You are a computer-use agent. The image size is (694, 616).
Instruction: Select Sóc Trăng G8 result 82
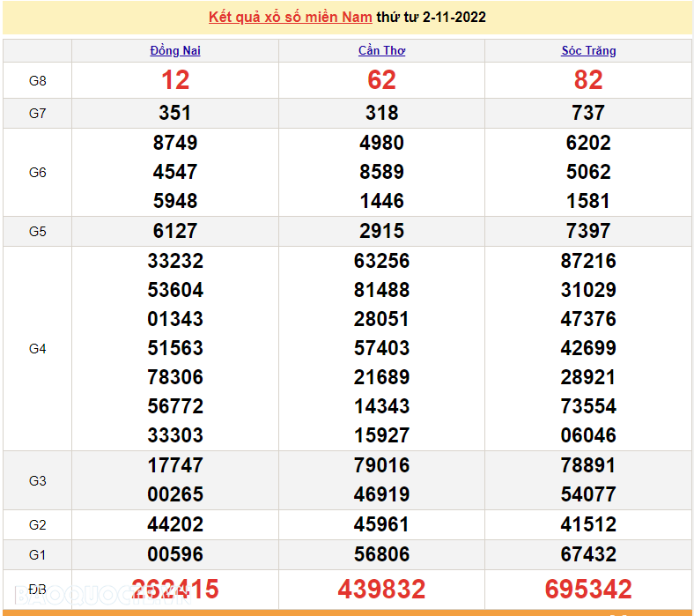588,81
